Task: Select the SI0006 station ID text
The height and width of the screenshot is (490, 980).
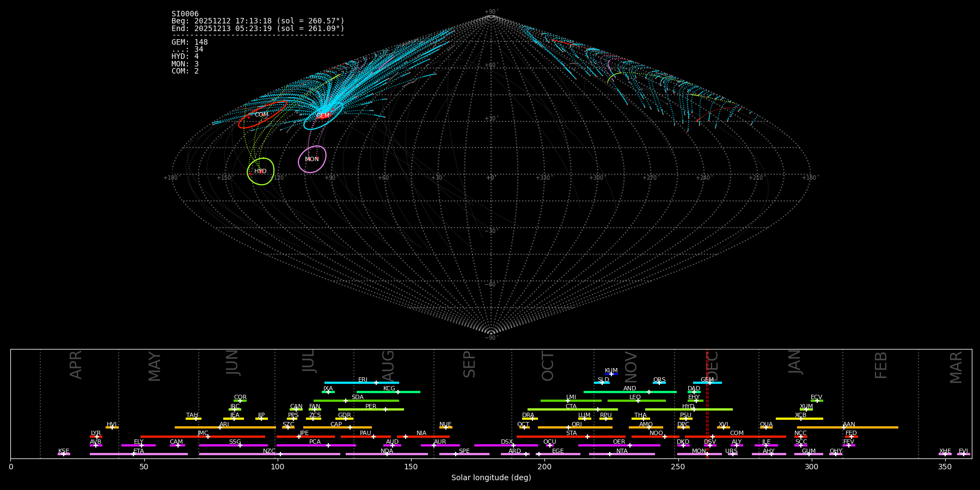Action: click(x=185, y=14)
